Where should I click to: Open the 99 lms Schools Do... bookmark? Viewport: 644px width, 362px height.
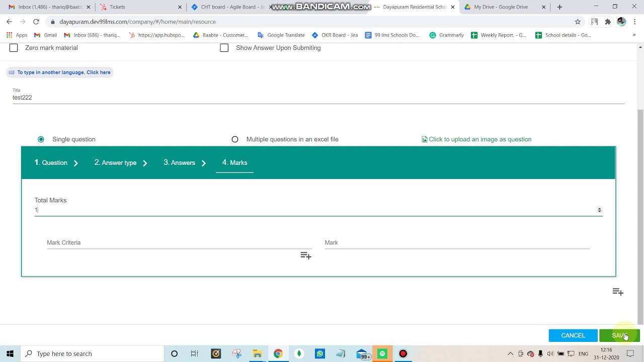[392, 35]
